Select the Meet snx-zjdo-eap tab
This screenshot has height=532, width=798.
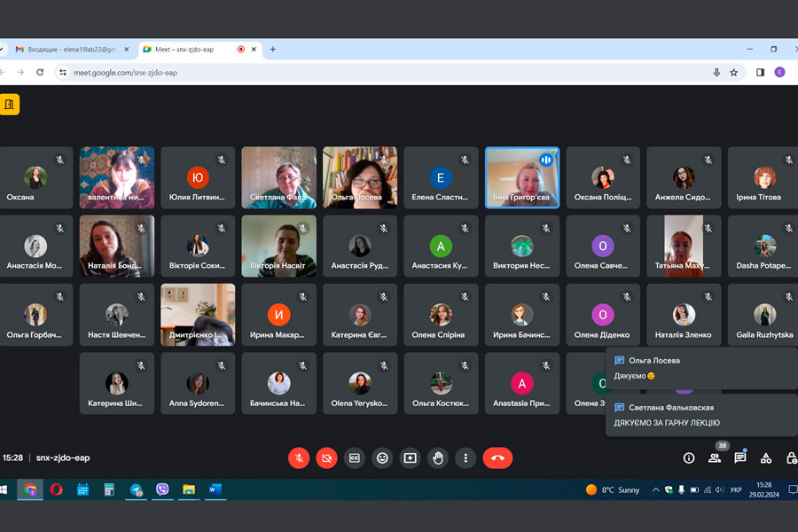coord(193,50)
